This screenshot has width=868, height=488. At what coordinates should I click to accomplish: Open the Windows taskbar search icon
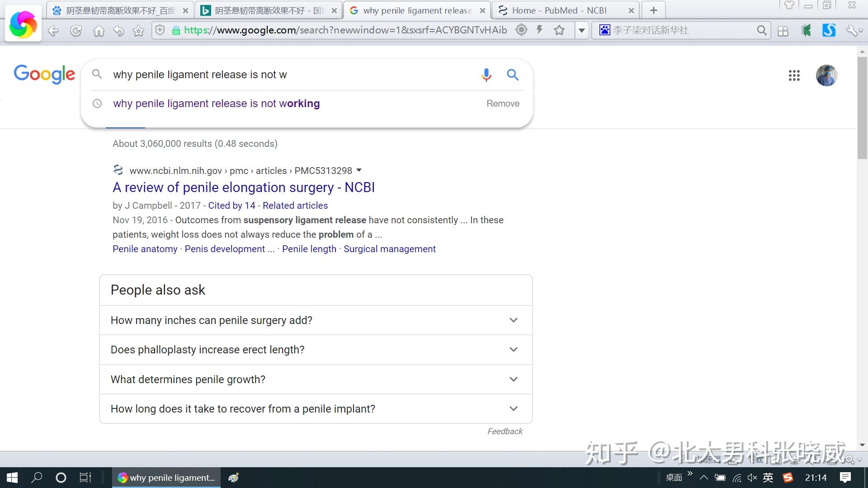pos(37,478)
